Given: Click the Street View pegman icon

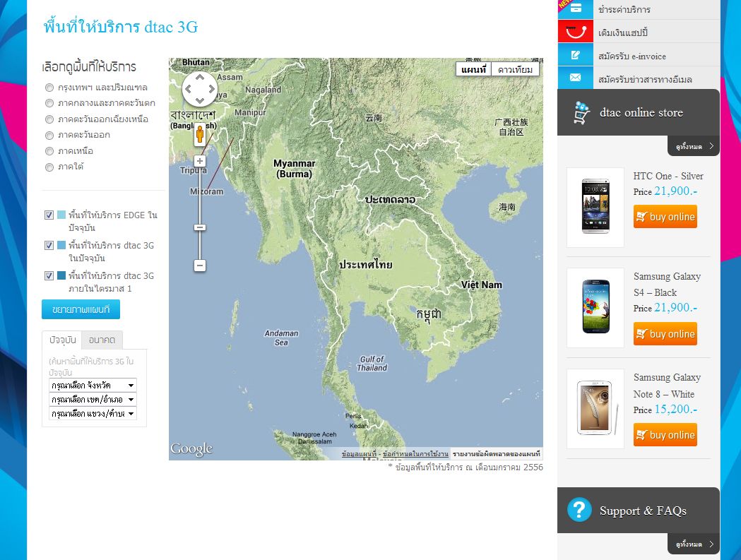Looking at the screenshot, I should tap(200, 134).
